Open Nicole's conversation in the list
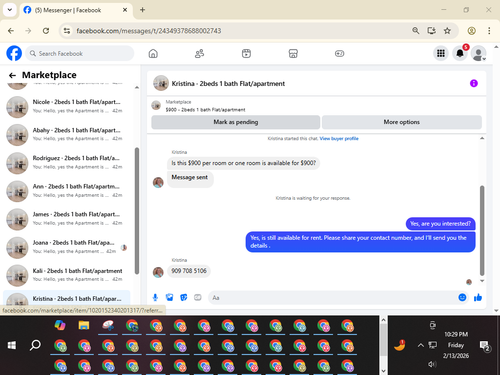 tap(67, 106)
